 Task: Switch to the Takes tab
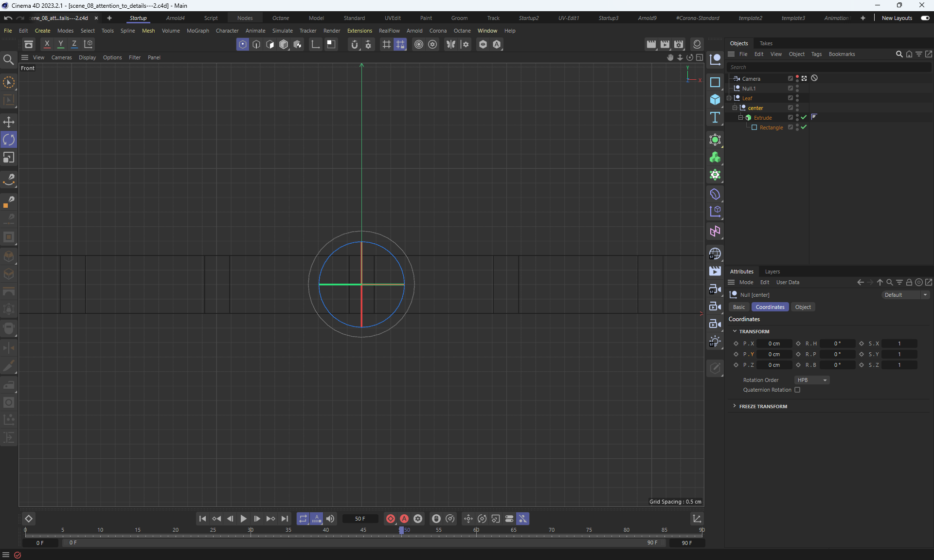click(x=766, y=43)
